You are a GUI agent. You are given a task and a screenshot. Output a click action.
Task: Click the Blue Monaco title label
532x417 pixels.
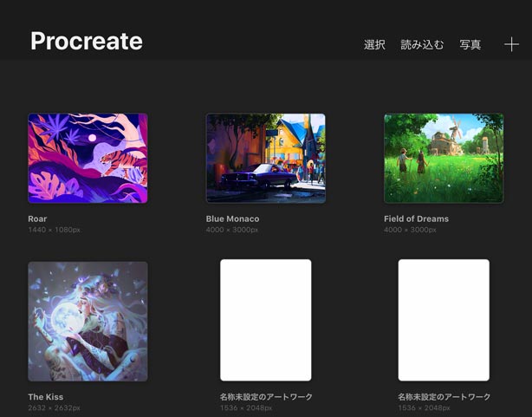(x=232, y=219)
